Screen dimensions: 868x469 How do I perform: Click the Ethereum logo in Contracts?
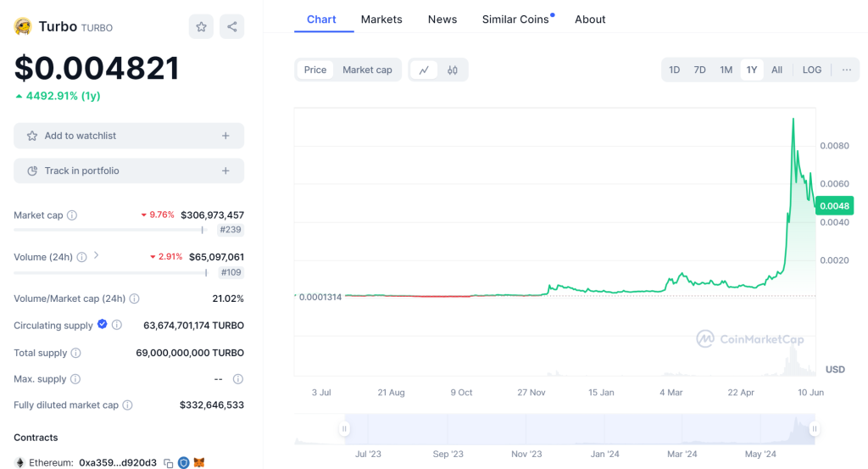[20, 462]
